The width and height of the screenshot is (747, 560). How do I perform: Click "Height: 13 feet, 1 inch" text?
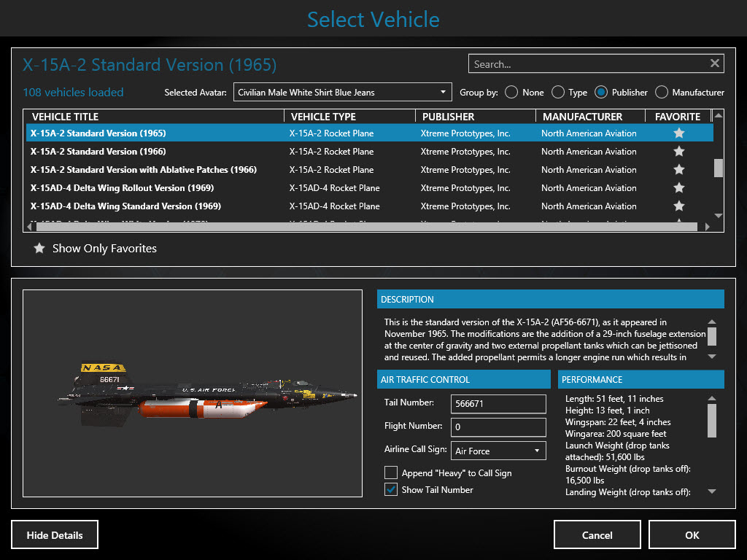tap(608, 411)
